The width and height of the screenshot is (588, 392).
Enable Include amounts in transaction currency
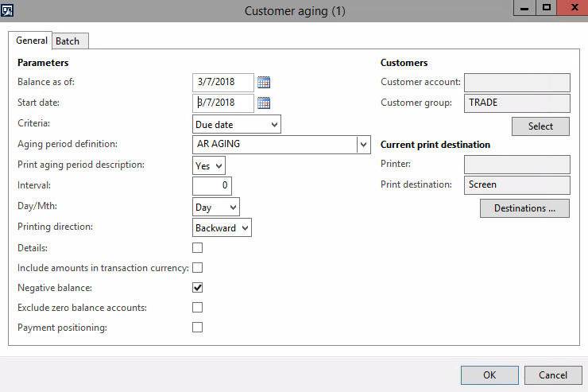(197, 268)
